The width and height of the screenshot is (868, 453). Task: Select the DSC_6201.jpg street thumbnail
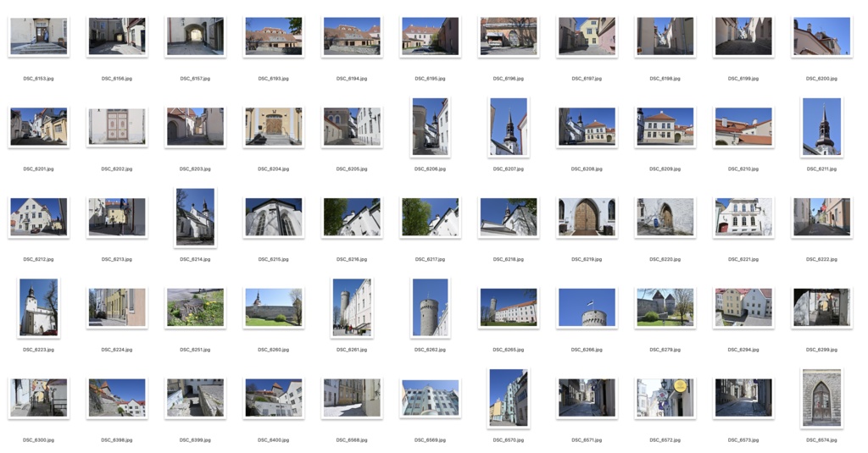(x=39, y=127)
